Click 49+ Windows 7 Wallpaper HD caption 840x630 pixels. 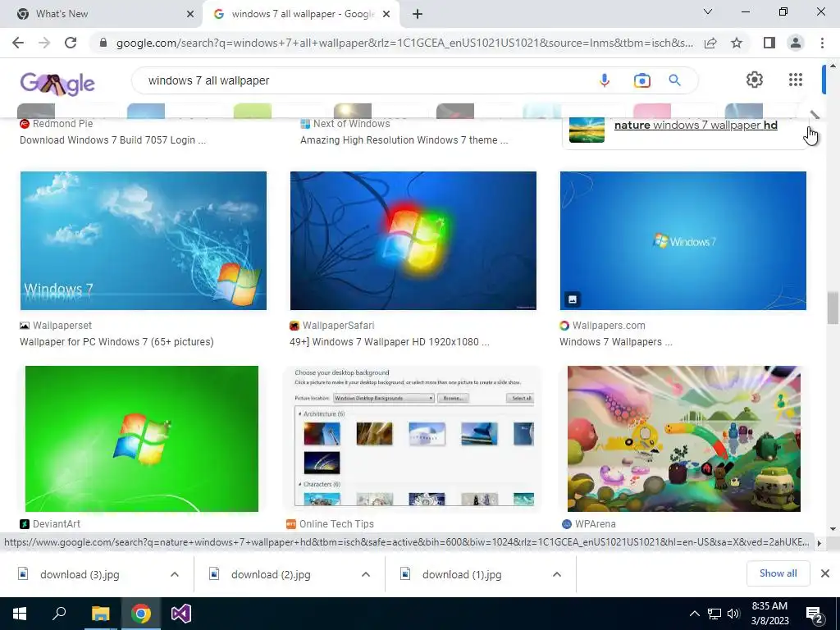390,342
